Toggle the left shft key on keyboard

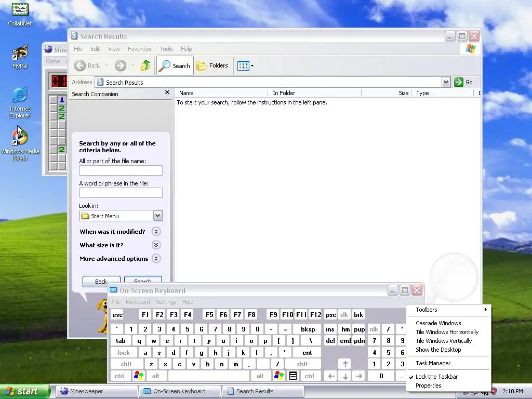126,364
